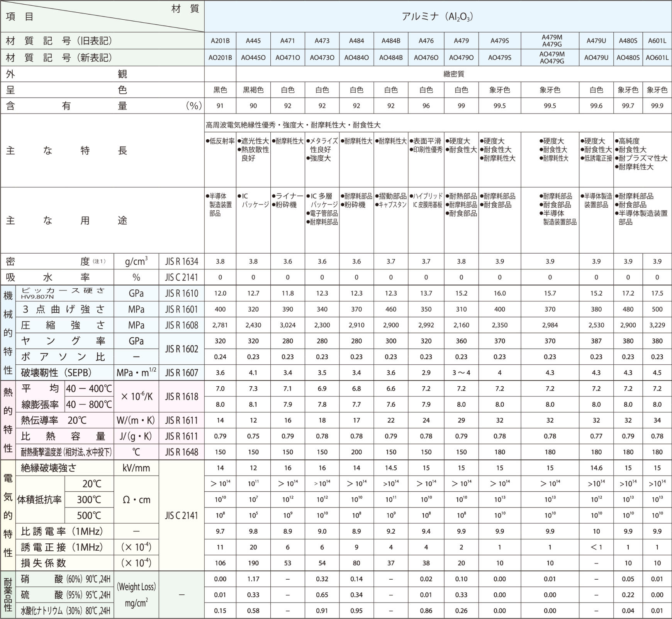This screenshot has height=619, width=672.
Task: Select thermal conductivity value 34
Action: click(x=657, y=420)
